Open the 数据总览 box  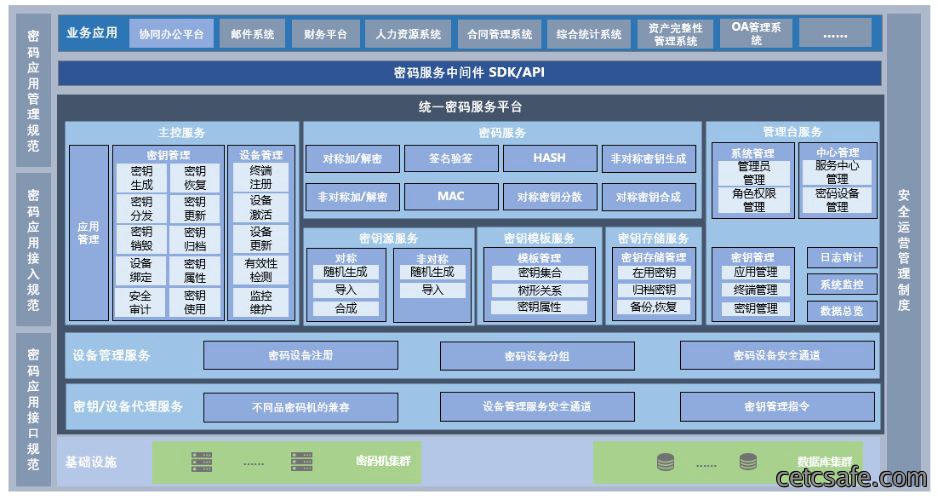(842, 311)
